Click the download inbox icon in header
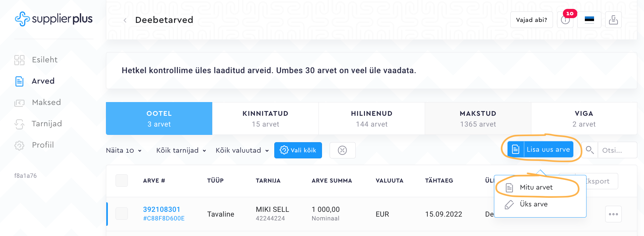The height and width of the screenshot is (236, 644). [613, 20]
